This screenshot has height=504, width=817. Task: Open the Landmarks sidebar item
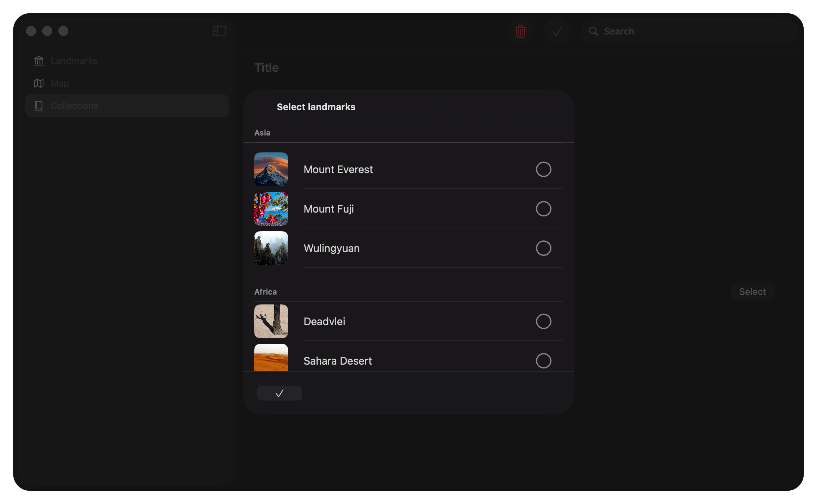[x=74, y=61]
